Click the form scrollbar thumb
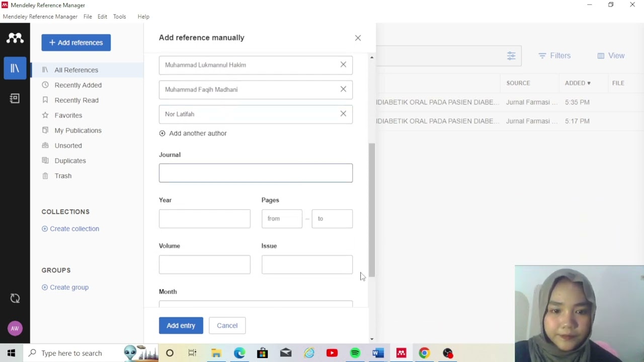The image size is (644, 362). pos(372,210)
